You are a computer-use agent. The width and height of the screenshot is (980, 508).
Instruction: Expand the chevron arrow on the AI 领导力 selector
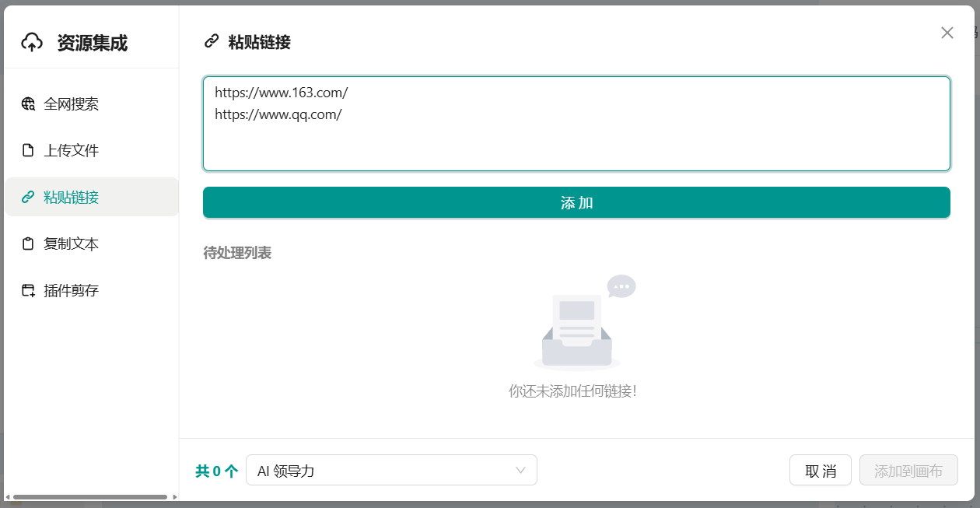tap(521, 471)
